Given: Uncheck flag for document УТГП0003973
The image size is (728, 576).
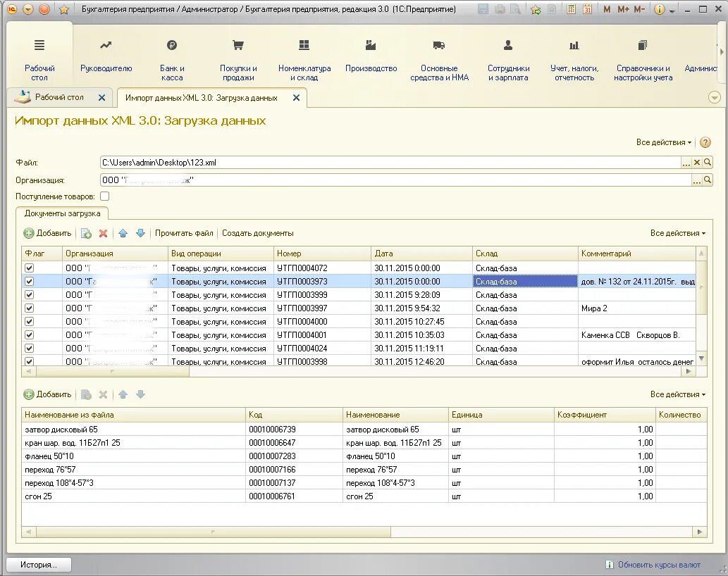Looking at the screenshot, I should [x=30, y=281].
